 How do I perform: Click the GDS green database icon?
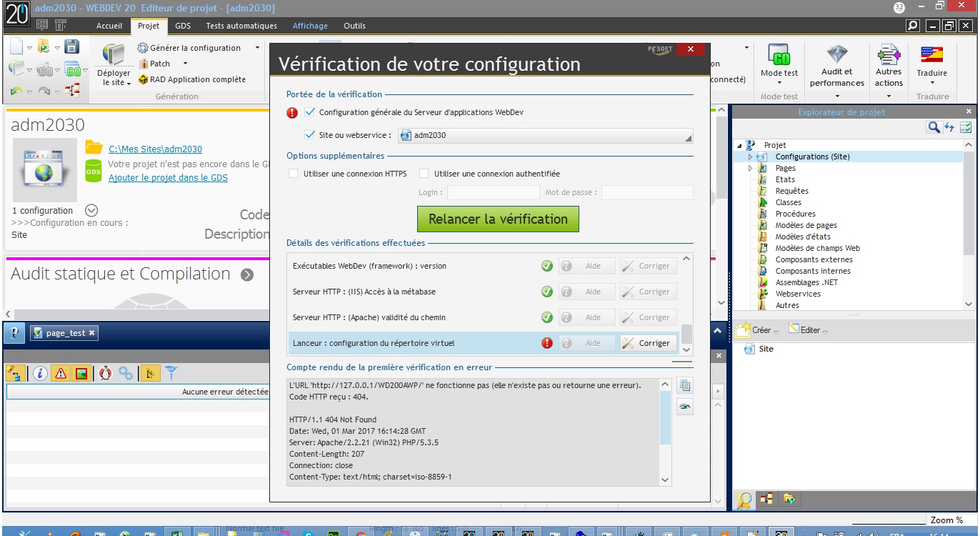tap(94, 171)
